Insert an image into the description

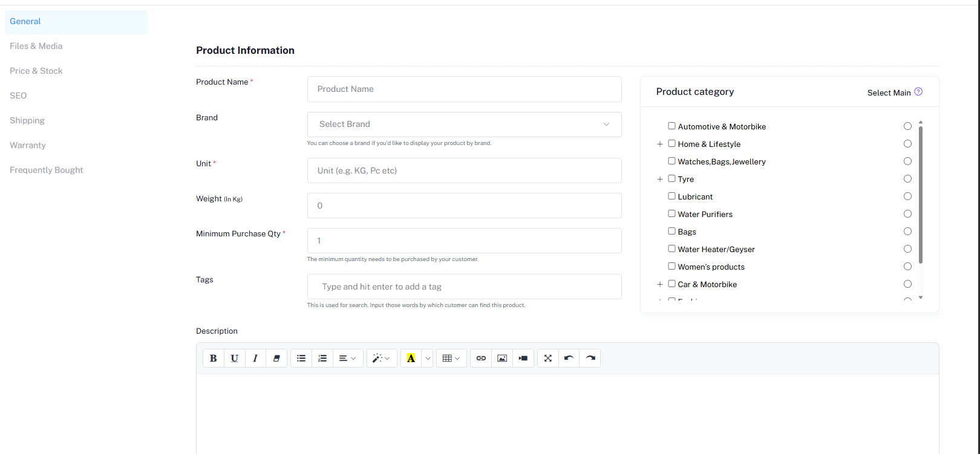501,358
